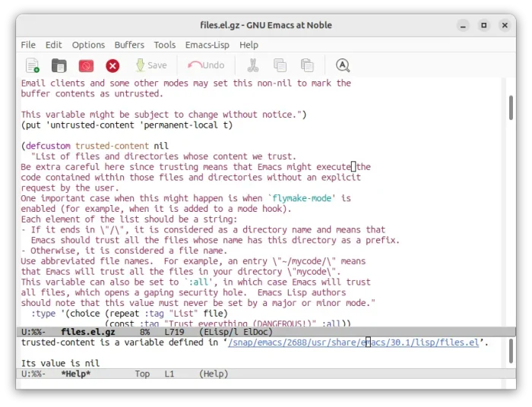Image resolution: width=532 pixels, height=407 pixels.
Task: Open the File menu
Action: tap(28, 45)
